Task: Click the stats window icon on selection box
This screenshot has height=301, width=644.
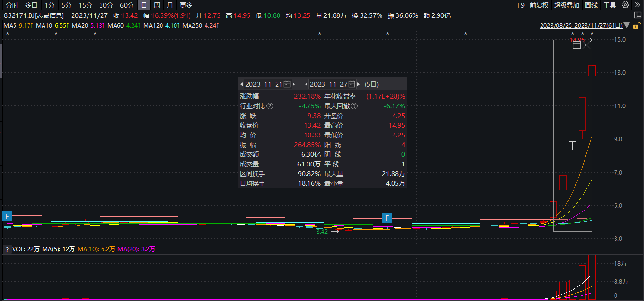Action: click(576, 45)
